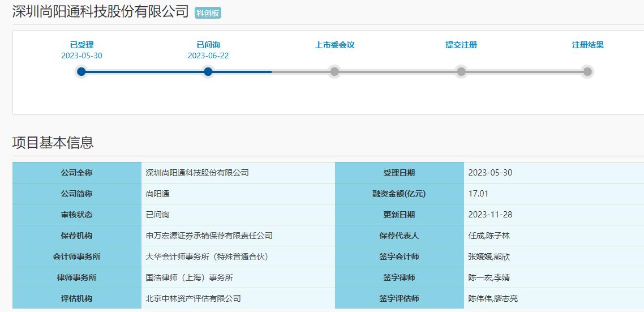Select the 已问询 stage label
Image resolution: width=644 pixels, height=312 pixels.
coord(208,45)
